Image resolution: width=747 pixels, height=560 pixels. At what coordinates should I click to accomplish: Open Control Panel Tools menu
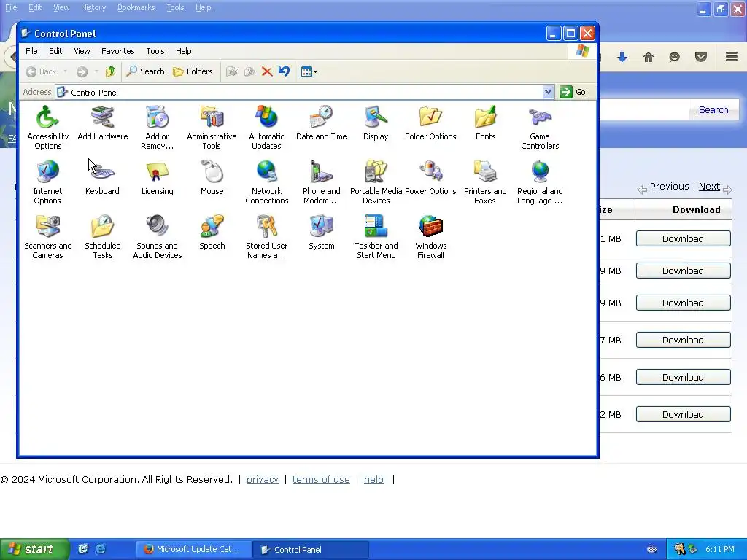[155, 51]
